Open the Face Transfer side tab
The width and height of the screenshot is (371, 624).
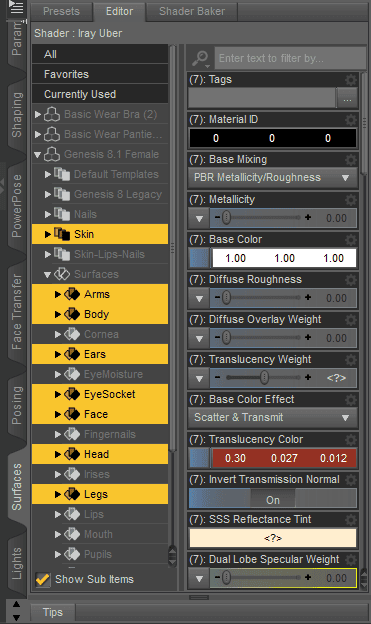click(17, 312)
